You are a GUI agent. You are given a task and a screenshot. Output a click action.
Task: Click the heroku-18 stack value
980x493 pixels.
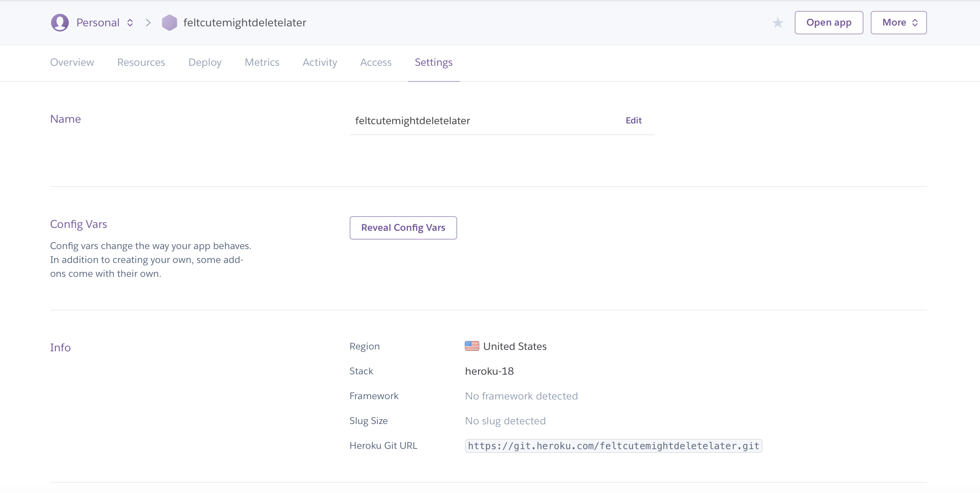click(489, 371)
